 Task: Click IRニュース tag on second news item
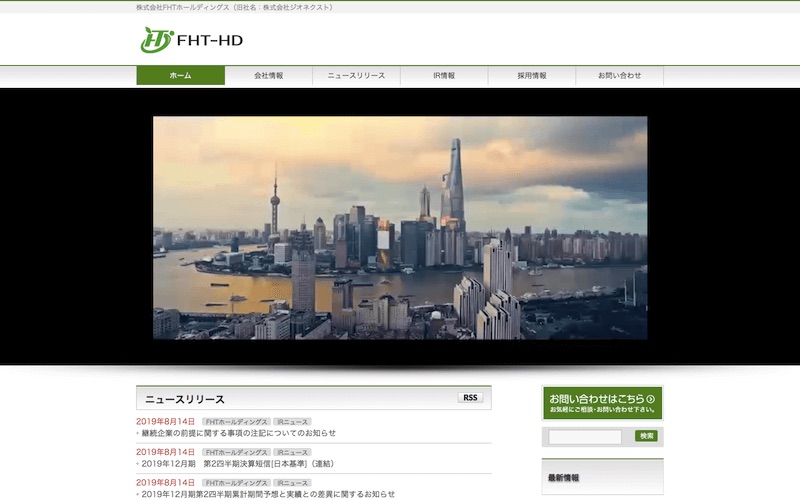(x=292, y=453)
